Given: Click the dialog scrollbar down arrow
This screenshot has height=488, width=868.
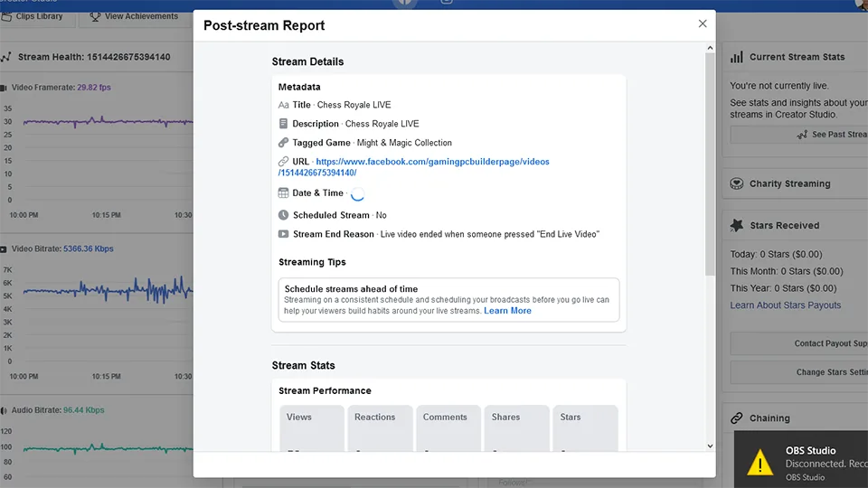Looking at the screenshot, I should [710, 446].
